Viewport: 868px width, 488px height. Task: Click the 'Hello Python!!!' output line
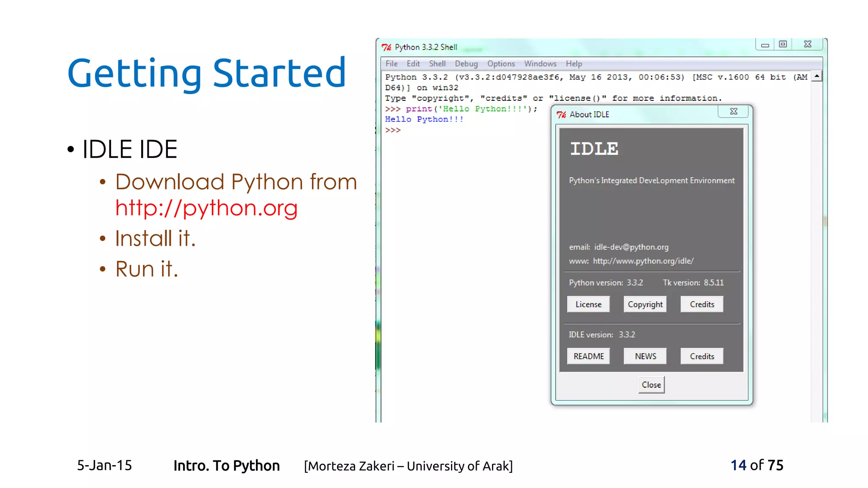coord(424,119)
